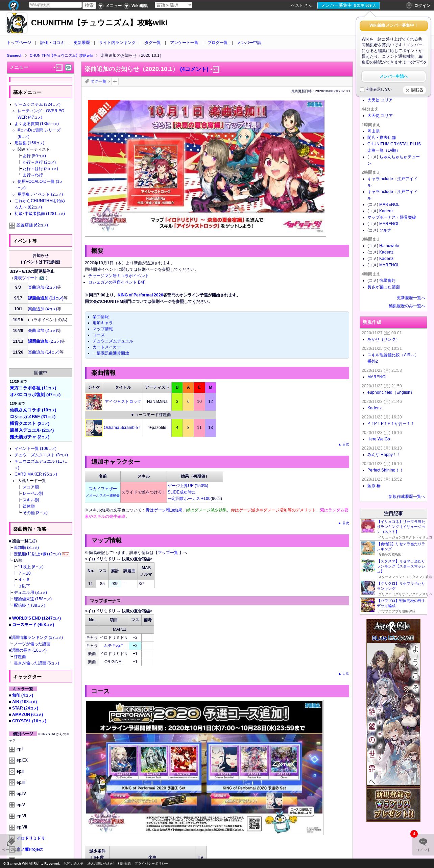Open floating コメント button with badge 4
Screen dimensions: 434x868
tap(423, 844)
